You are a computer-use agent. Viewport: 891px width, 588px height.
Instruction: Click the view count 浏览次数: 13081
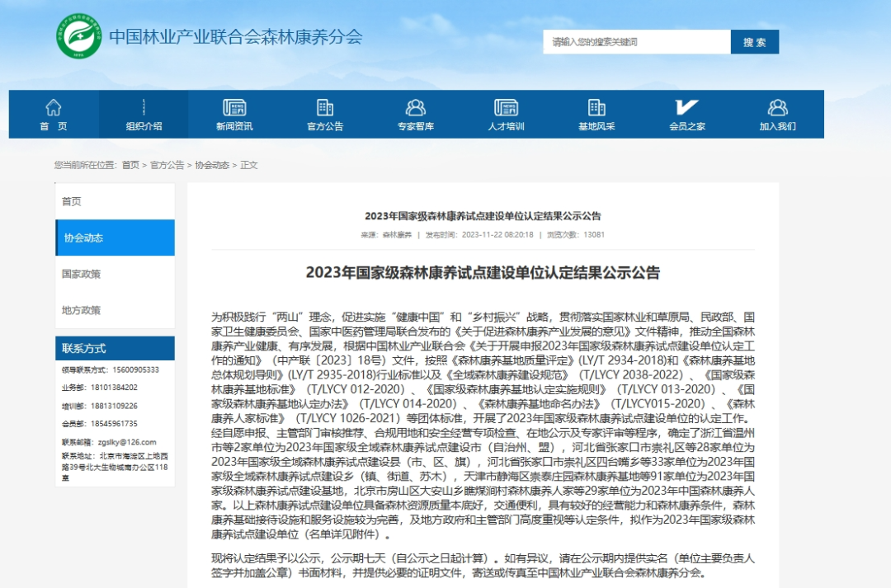coord(575,235)
